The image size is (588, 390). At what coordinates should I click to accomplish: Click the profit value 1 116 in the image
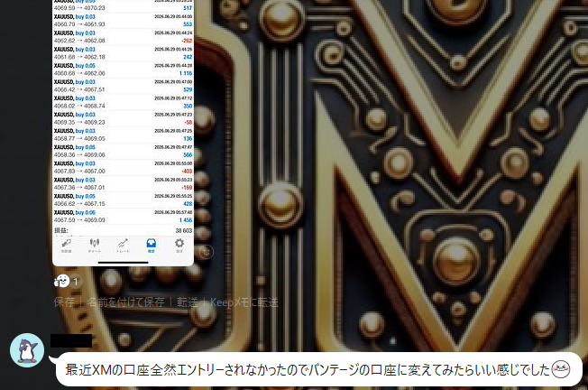coord(186,73)
